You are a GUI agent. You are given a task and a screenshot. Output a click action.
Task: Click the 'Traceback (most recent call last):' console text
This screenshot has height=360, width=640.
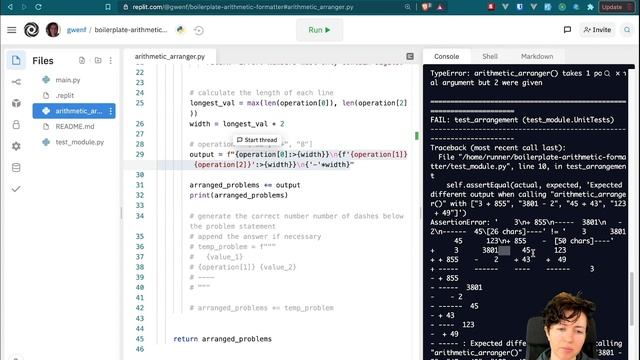pyautogui.click(x=498, y=148)
